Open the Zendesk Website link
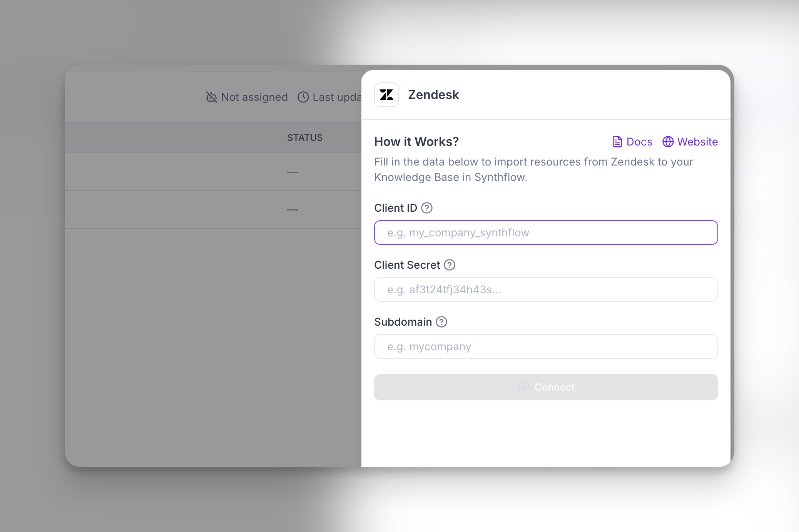This screenshot has width=799, height=532. click(x=697, y=142)
